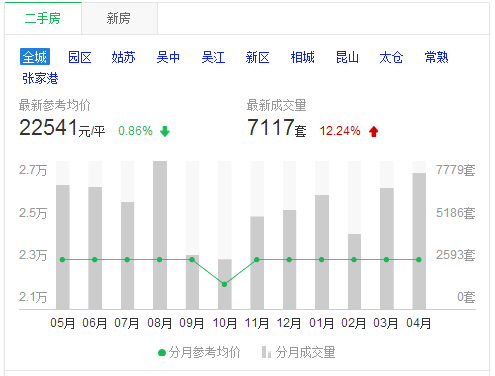This screenshot has height=376, width=495.
Task: Click the 10月 axis label
Action: 225,323
